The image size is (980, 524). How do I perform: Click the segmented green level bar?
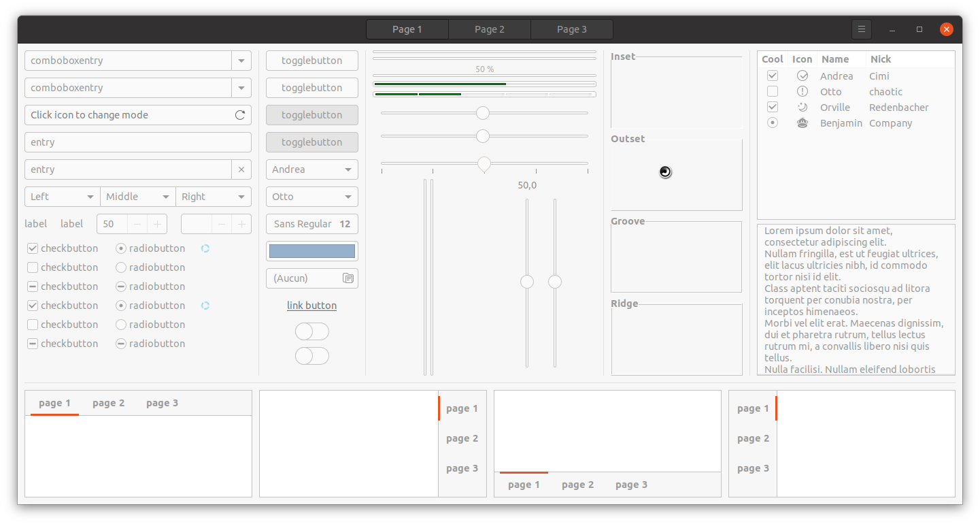(484, 94)
